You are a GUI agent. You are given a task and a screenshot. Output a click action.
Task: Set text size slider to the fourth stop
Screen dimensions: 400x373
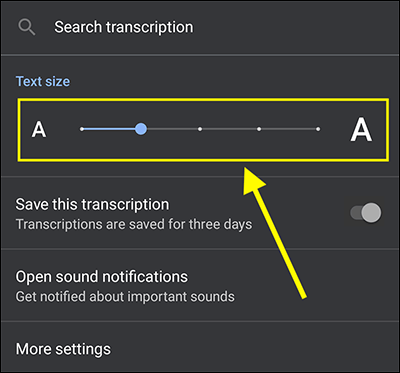coord(259,129)
